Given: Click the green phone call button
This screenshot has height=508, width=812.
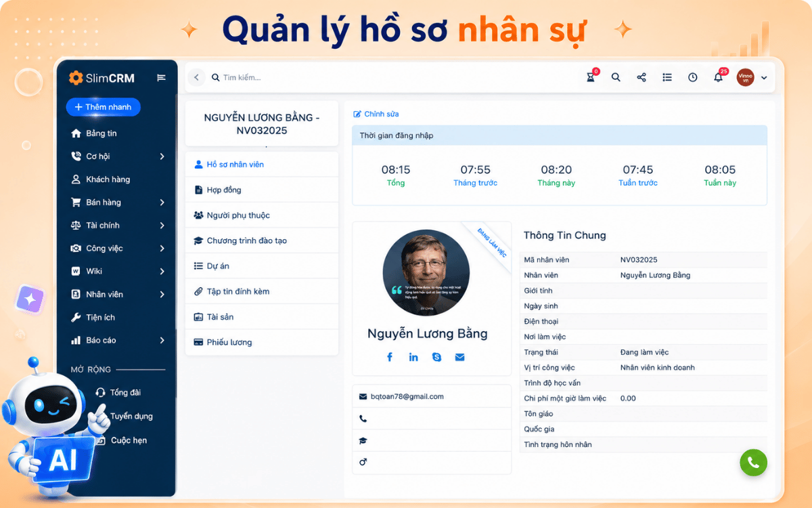Looking at the screenshot, I should point(753,463).
